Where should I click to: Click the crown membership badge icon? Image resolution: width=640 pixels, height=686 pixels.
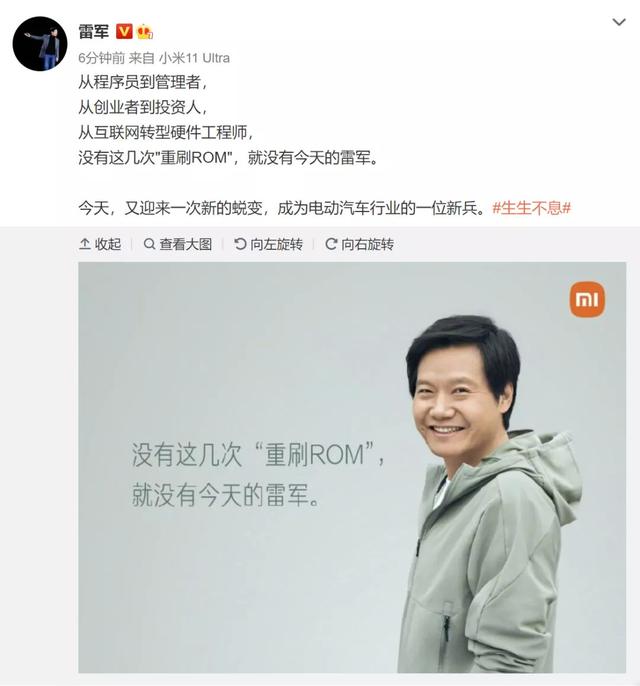coord(144,32)
